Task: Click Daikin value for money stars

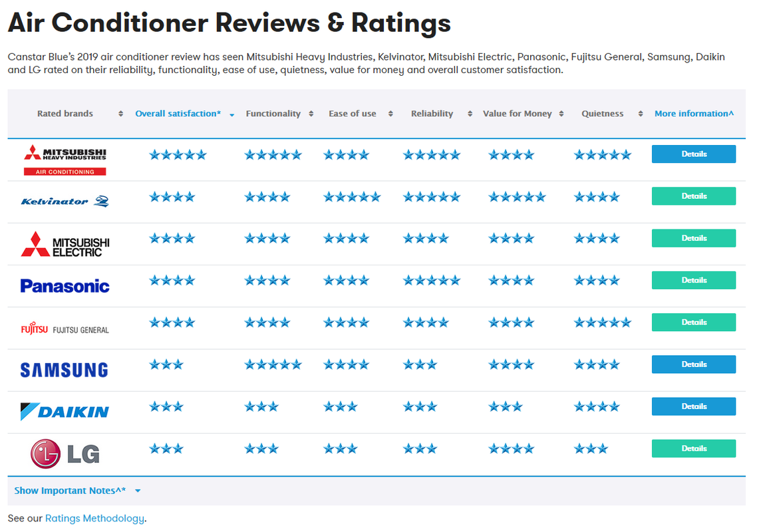Action: tap(506, 406)
